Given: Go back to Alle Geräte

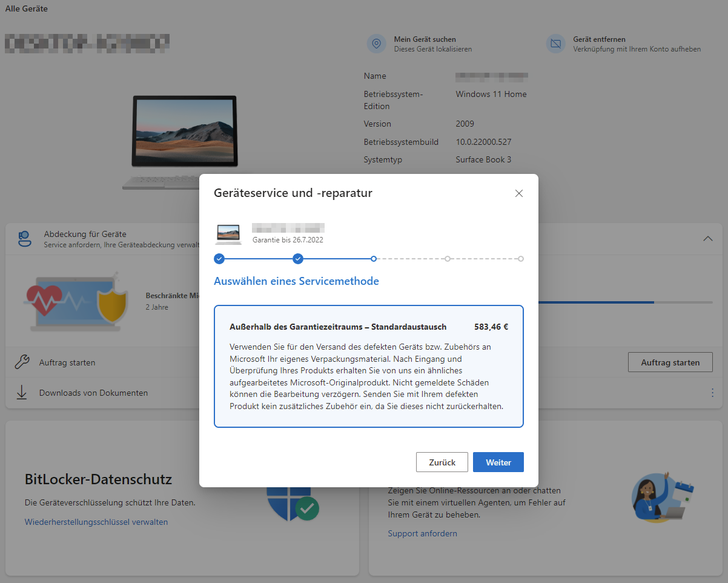Looking at the screenshot, I should [26, 8].
